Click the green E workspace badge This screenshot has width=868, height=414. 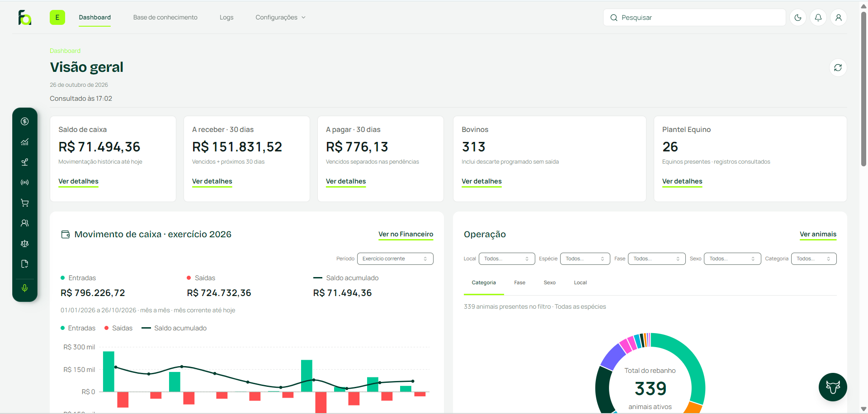pos(57,18)
